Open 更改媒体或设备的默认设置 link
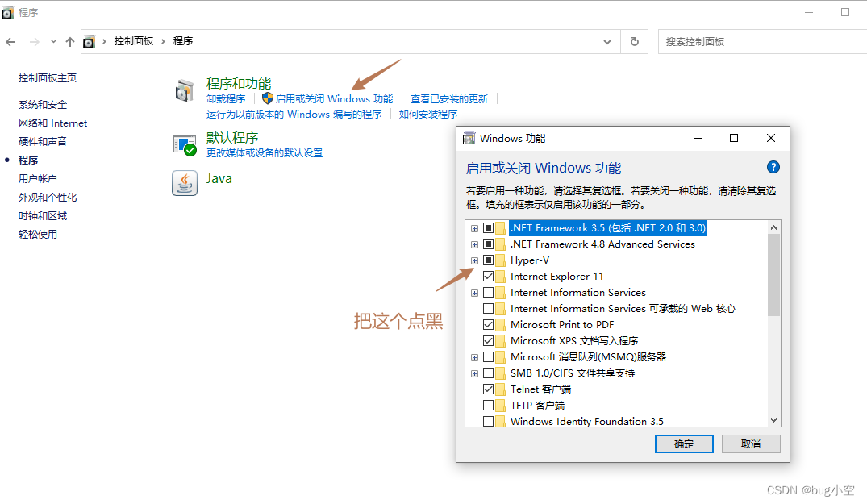The image size is (867, 504). [265, 153]
